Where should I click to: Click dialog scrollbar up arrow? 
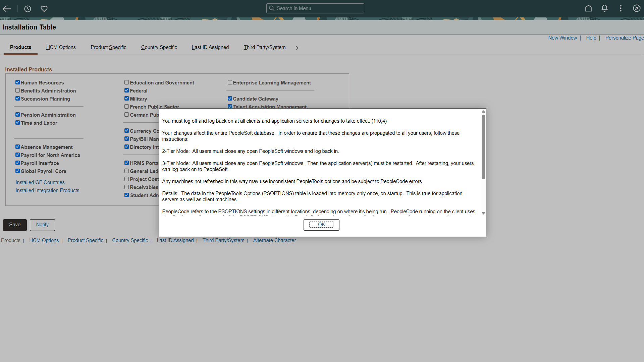[483, 112]
